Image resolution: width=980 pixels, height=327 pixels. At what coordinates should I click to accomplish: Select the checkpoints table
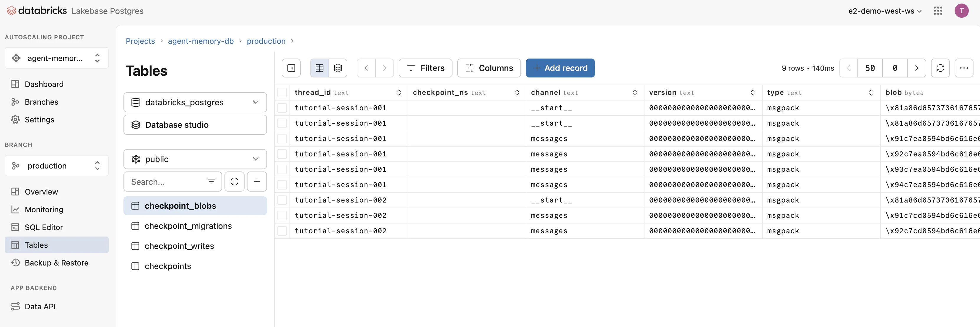pos(195,266)
